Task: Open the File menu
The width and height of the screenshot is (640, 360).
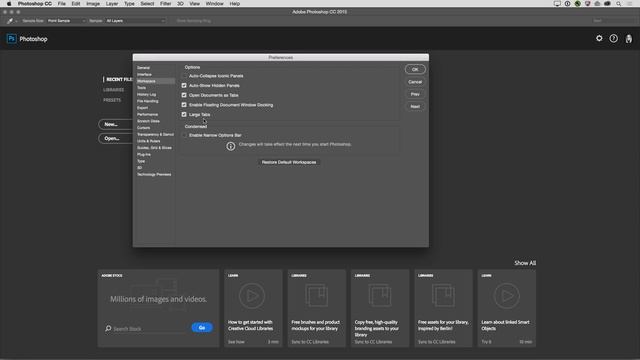Action: [62, 4]
